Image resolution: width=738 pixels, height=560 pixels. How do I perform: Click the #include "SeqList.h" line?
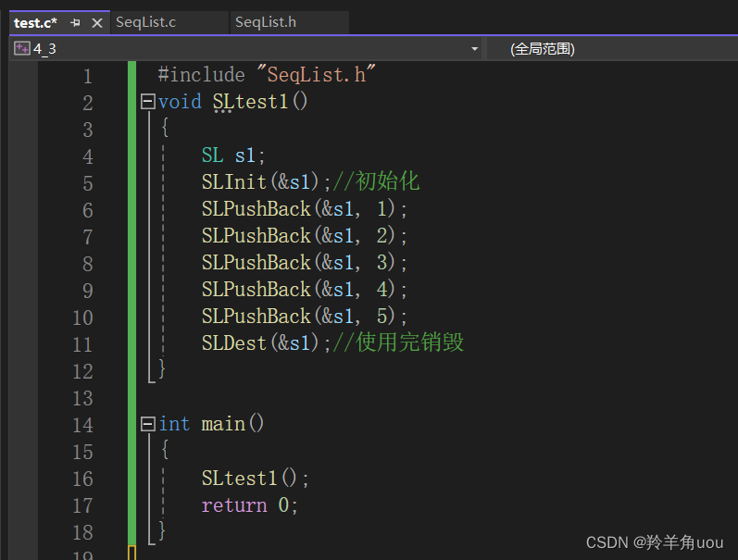[x=267, y=75]
